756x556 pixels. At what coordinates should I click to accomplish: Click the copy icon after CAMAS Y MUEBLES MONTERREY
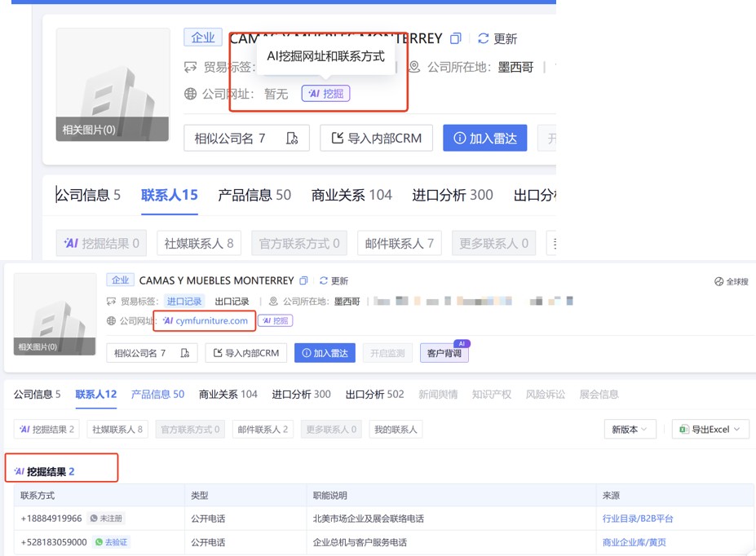click(x=303, y=280)
